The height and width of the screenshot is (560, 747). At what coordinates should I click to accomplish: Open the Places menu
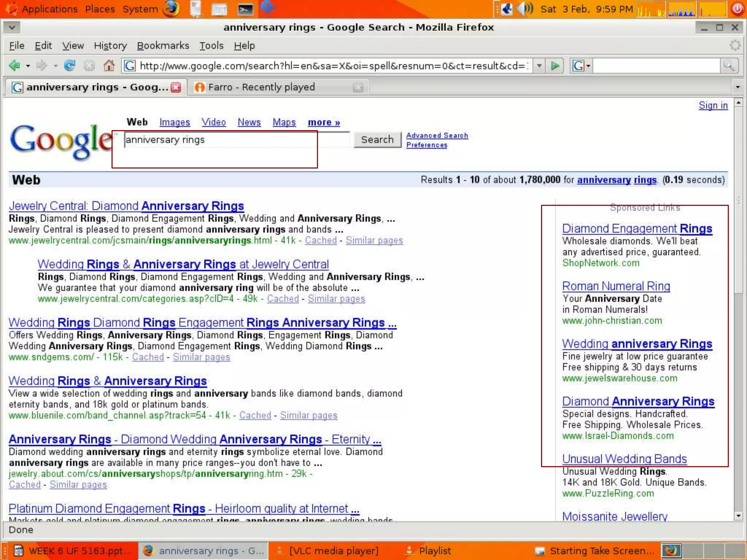(x=100, y=9)
